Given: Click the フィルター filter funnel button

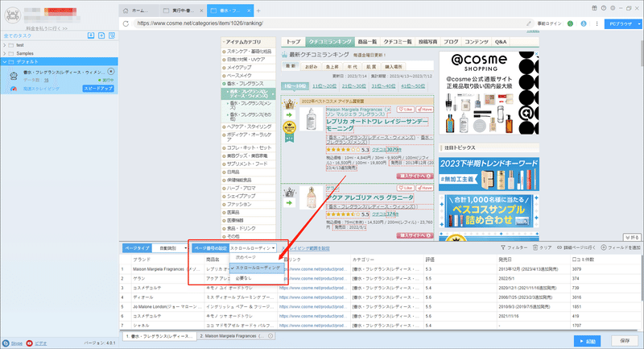Looking at the screenshot, I should 514,247.
